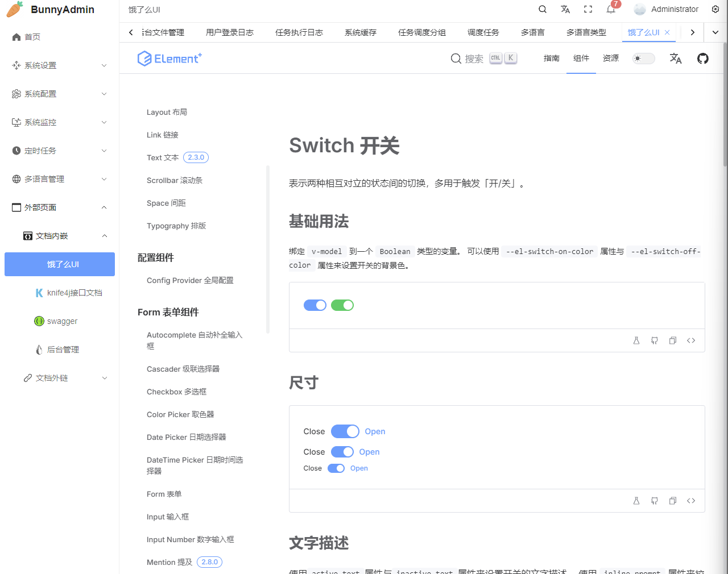Click playground flask icon under basic switch demo
Screen dimensions: 728x574
click(636, 340)
